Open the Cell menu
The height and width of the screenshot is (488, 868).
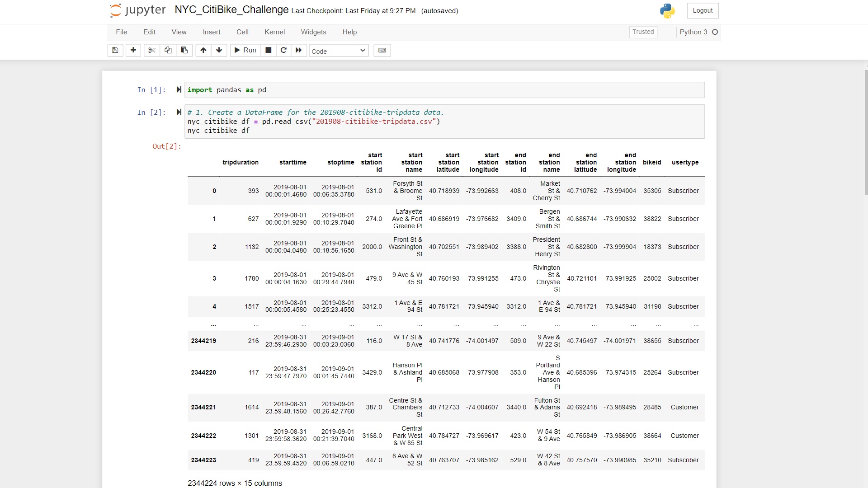(242, 32)
